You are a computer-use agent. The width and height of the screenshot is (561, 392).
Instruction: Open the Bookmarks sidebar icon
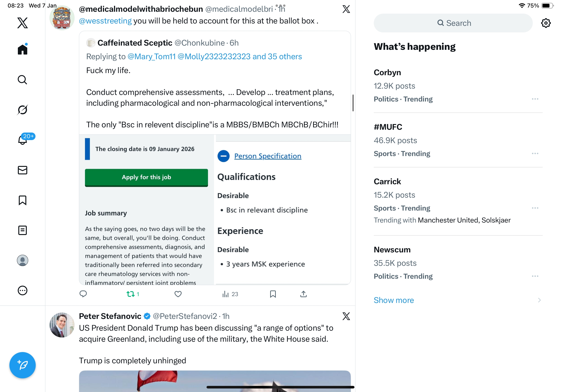(x=23, y=200)
